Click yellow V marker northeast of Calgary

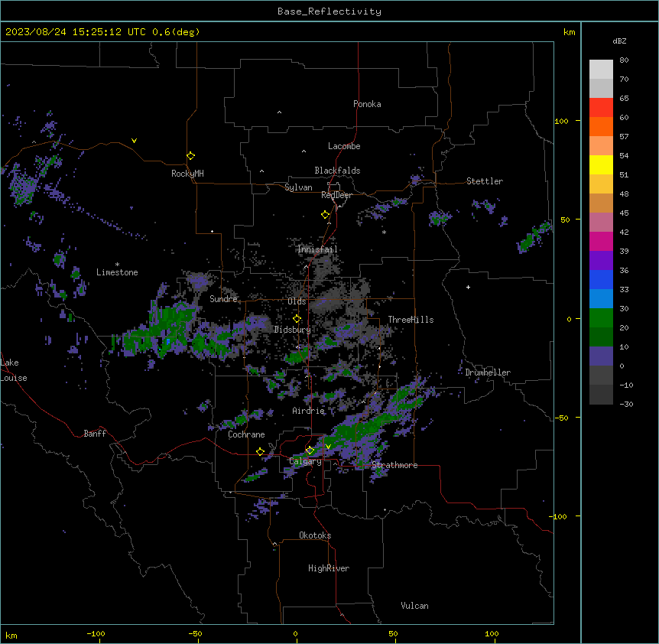[328, 447]
